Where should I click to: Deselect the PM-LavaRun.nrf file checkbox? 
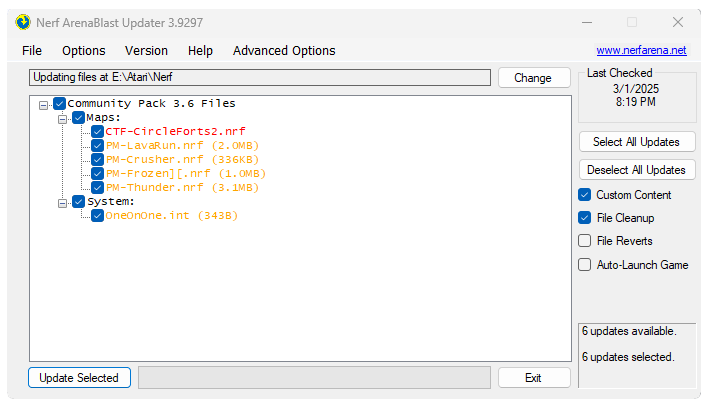click(x=97, y=145)
